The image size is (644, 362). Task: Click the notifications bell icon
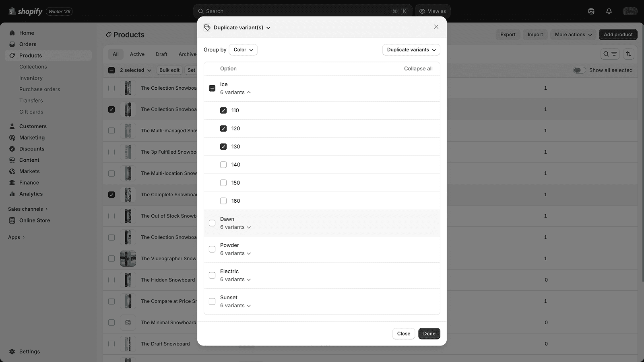click(x=609, y=11)
